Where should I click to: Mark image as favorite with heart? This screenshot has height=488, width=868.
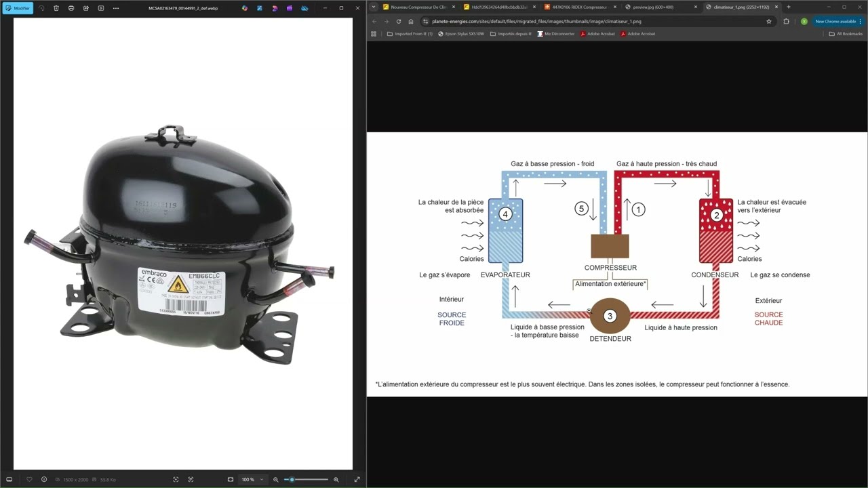[29, 479]
